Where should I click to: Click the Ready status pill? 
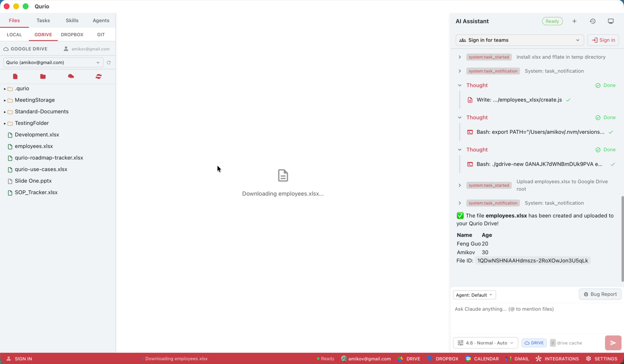point(552,21)
